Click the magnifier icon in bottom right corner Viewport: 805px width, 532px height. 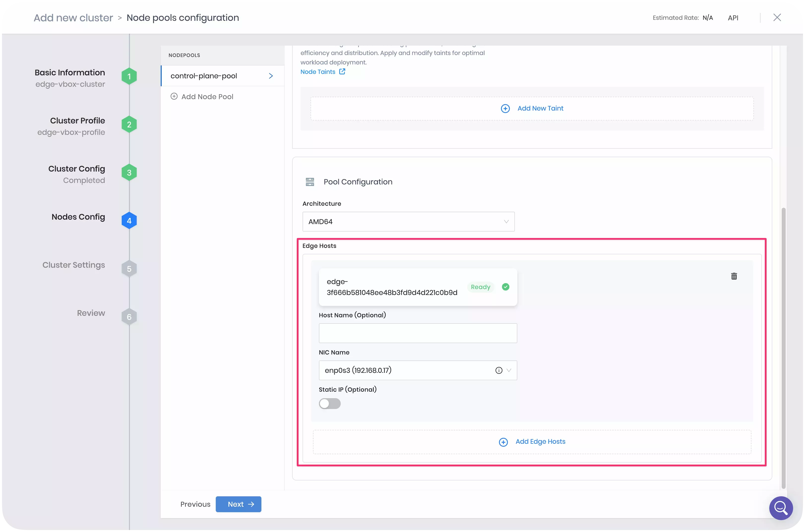[x=781, y=508]
